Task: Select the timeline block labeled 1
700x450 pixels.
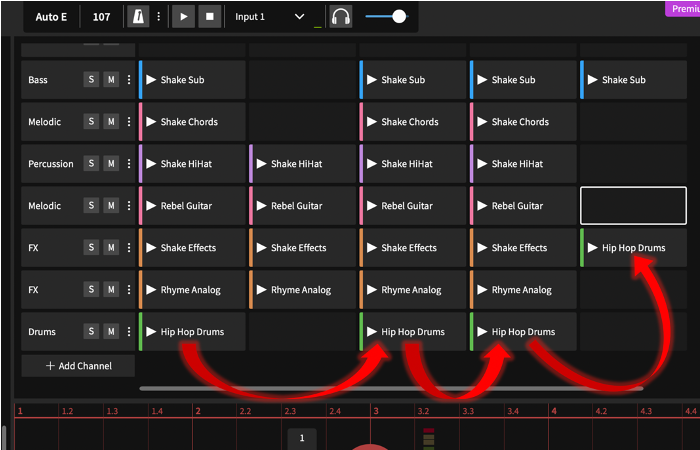Action: pyautogui.click(x=302, y=438)
